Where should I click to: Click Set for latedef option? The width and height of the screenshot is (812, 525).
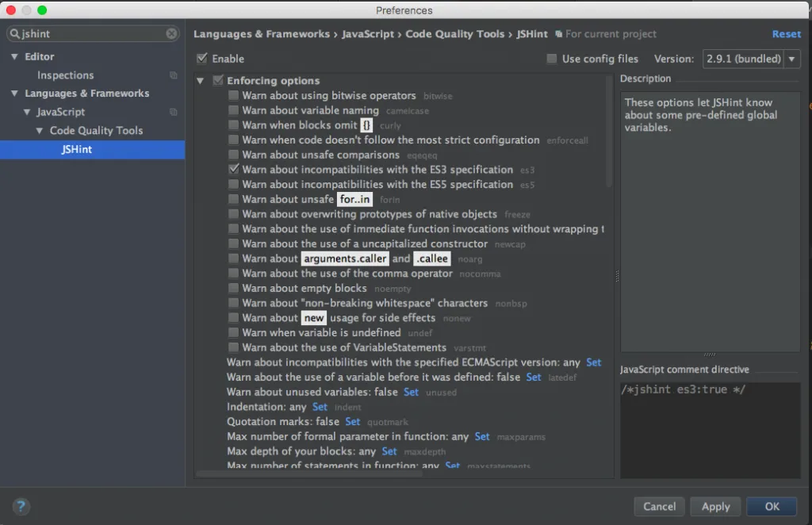coord(534,377)
